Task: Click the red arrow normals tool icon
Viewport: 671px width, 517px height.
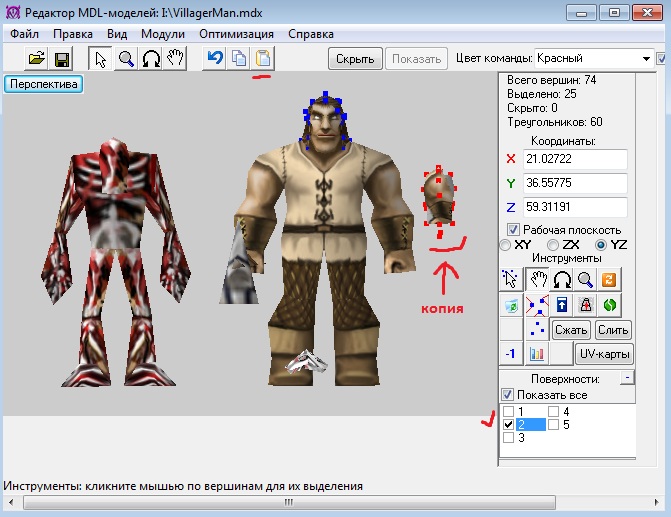Action: click(x=585, y=305)
